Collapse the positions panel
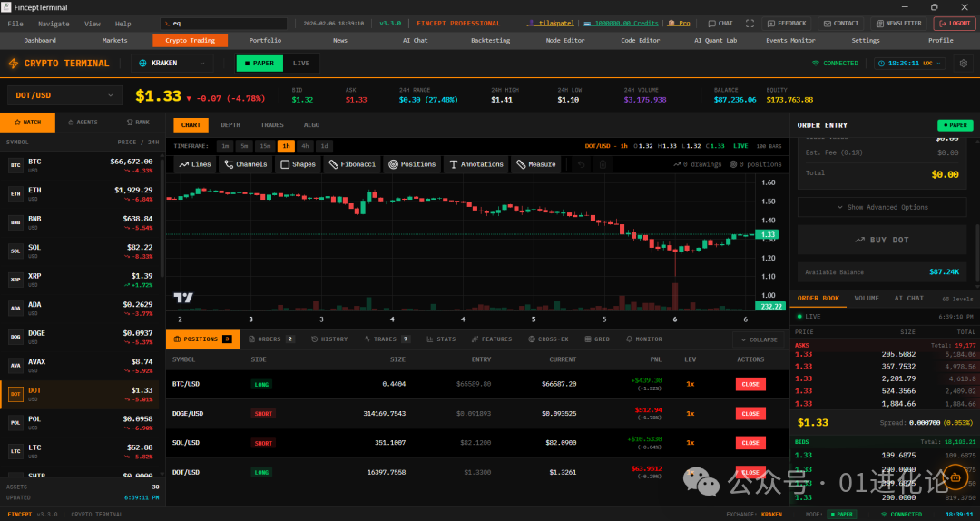This screenshot has height=521, width=980. point(758,339)
